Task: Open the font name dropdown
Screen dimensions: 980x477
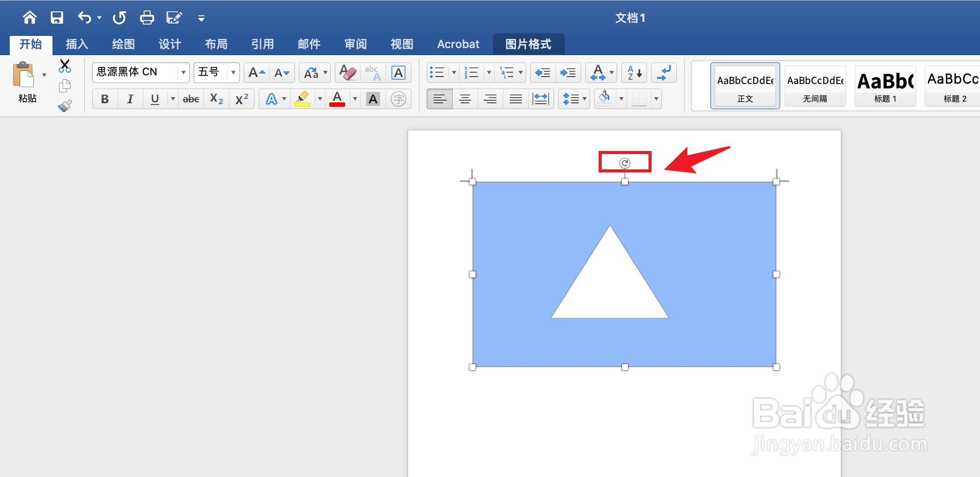Action: tap(183, 72)
